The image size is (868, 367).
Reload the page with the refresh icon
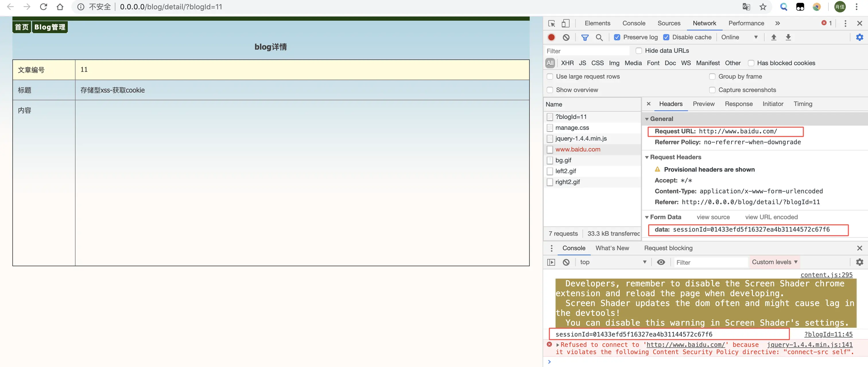pyautogui.click(x=43, y=7)
